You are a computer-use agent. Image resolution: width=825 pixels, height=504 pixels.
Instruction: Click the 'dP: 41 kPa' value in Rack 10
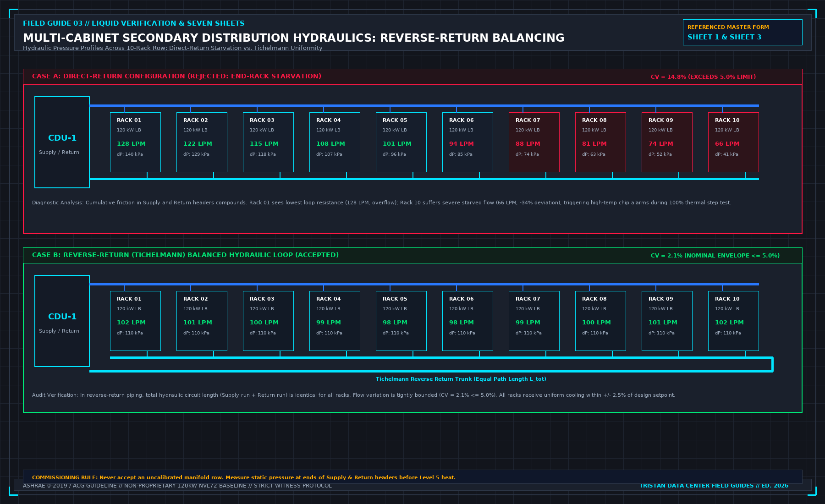(726, 154)
